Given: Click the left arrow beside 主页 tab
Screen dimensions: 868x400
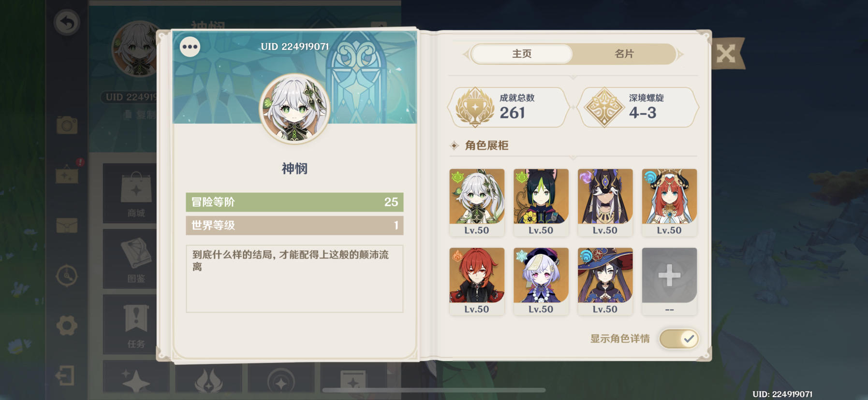Looking at the screenshot, I should click(466, 54).
